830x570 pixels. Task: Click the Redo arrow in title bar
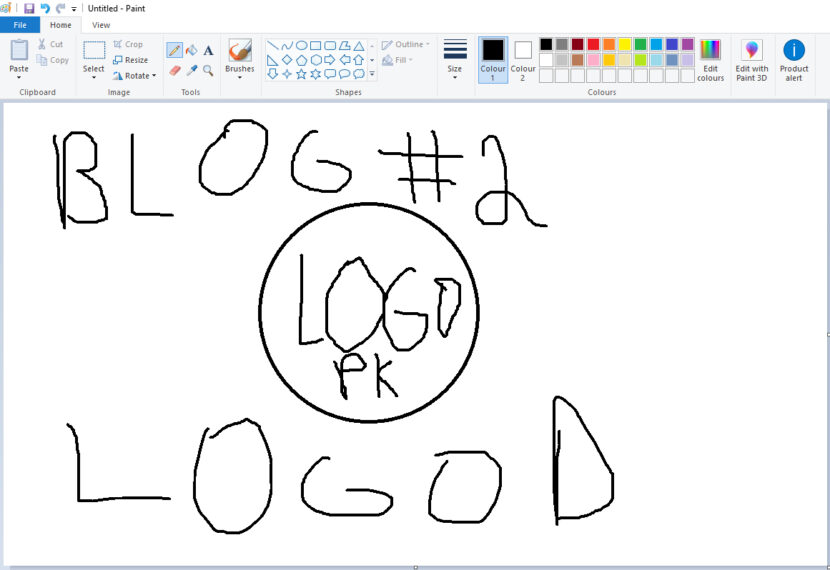pos(60,8)
